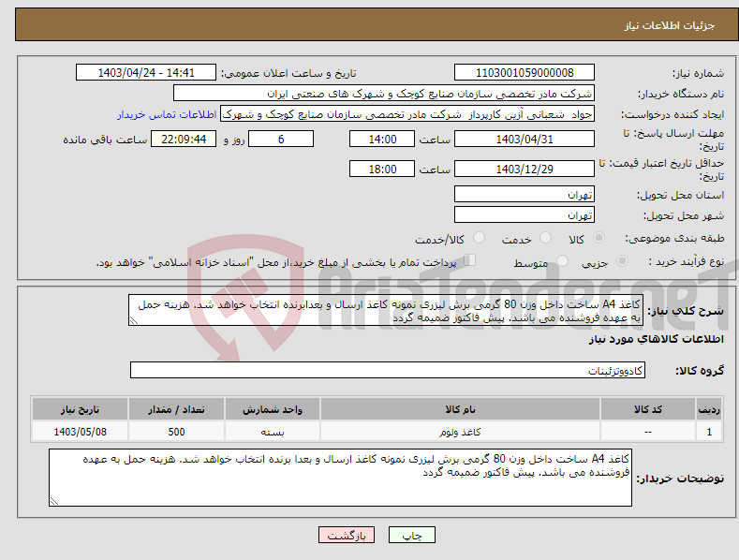Click the توضیحات خریدار text area
Image resolution: width=739 pixels, height=560 pixels.
pos(340,478)
